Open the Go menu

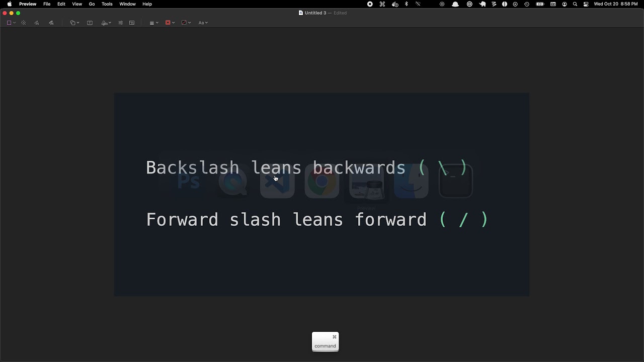coord(92,4)
